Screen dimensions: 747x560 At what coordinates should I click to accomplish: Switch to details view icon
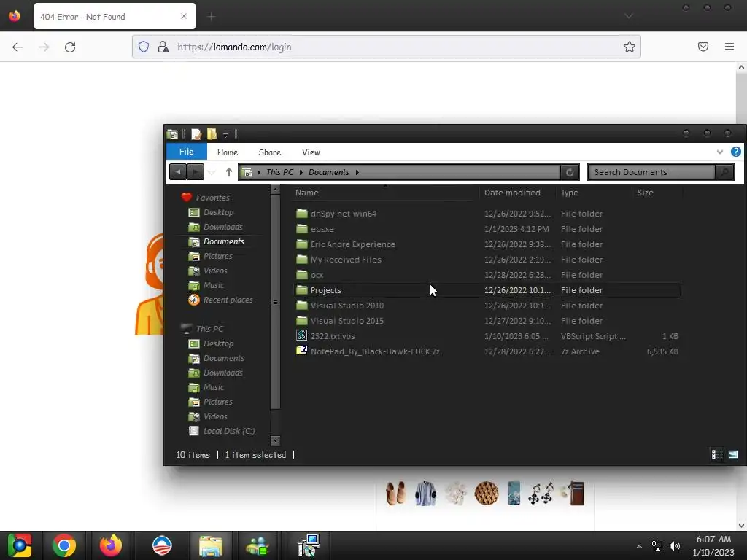716,455
